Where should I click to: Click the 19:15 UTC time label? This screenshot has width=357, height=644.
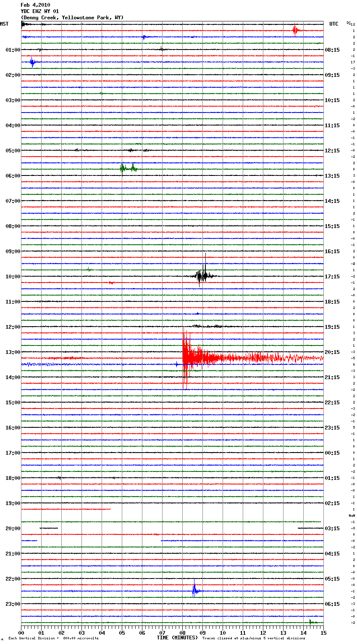332,327
